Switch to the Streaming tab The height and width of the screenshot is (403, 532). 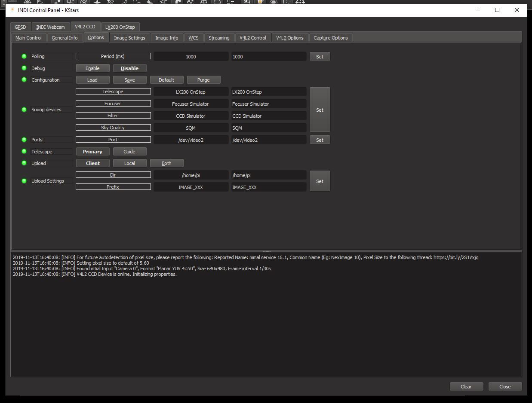click(x=219, y=38)
